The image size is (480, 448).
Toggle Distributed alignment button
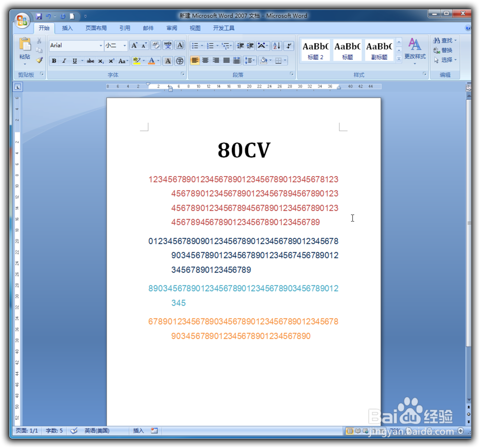point(237,60)
